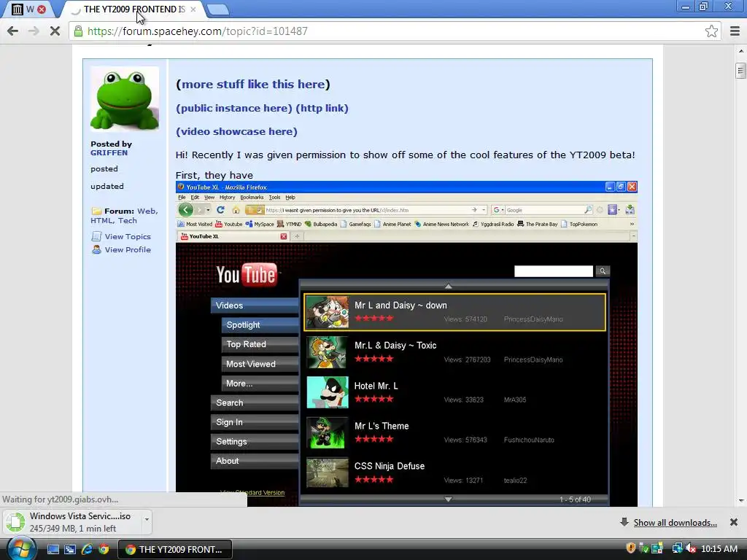Click Show all downloads link

[675, 523]
